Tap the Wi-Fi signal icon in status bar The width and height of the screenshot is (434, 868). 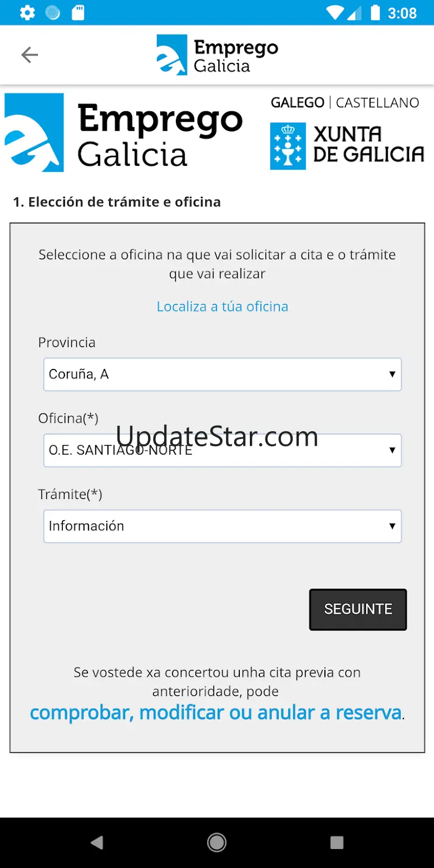click(x=335, y=13)
